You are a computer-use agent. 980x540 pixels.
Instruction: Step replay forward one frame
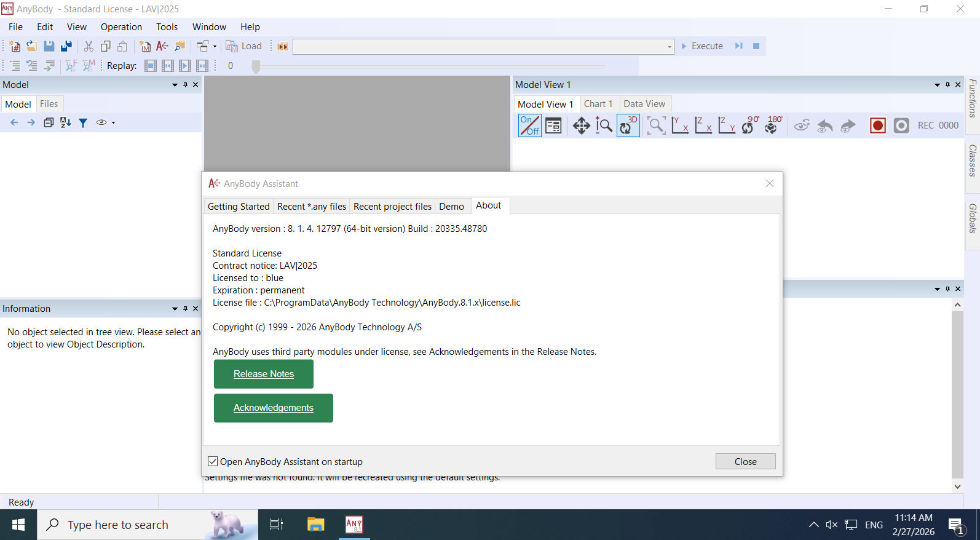pyautogui.click(x=202, y=66)
